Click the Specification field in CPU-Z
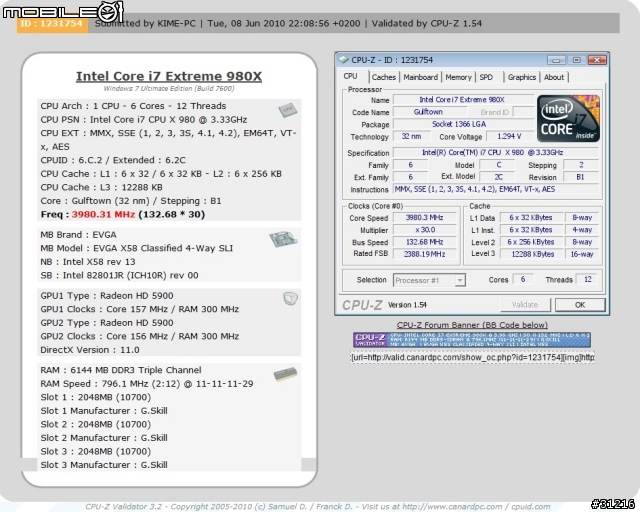Screen dimensions: 640x512 coord(496,153)
